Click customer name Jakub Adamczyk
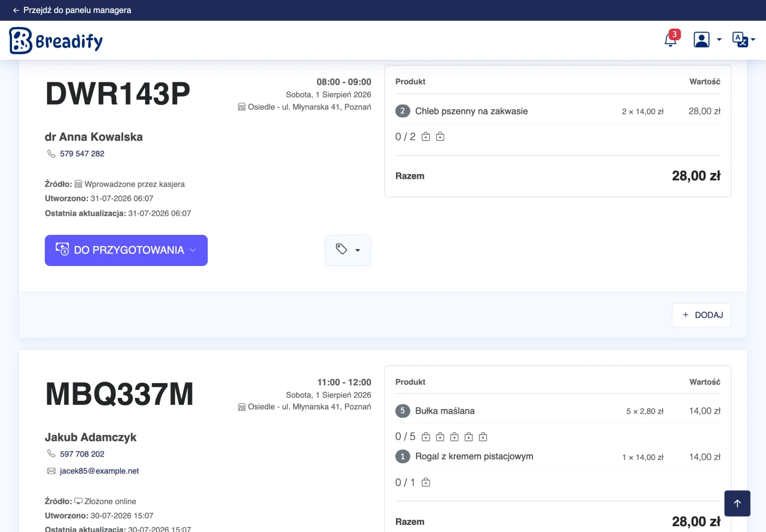Viewport: 766px width, 532px height. pos(90,437)
